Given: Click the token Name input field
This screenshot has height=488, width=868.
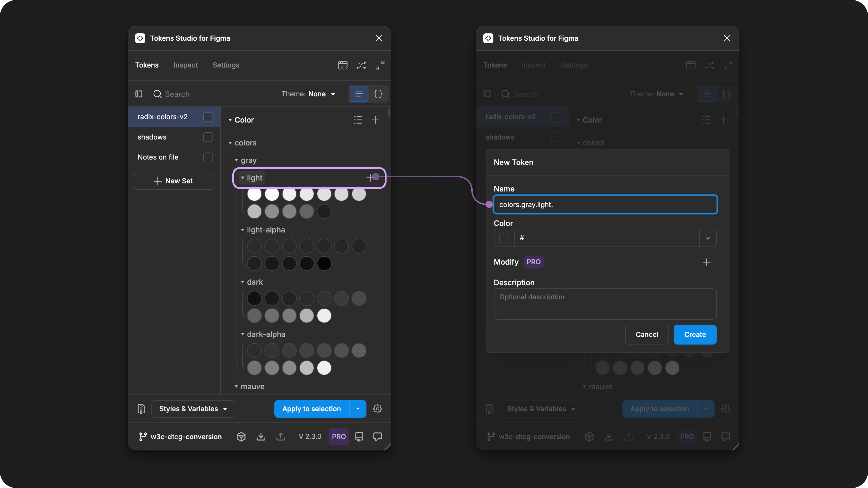Looking at the screenshot, I should pos(605,204).
